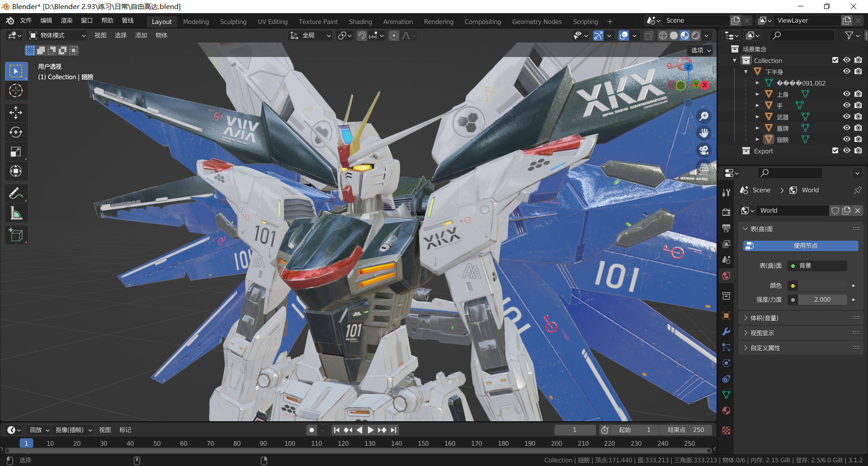Expand the 视图显示 panel

tap(800, 333)
